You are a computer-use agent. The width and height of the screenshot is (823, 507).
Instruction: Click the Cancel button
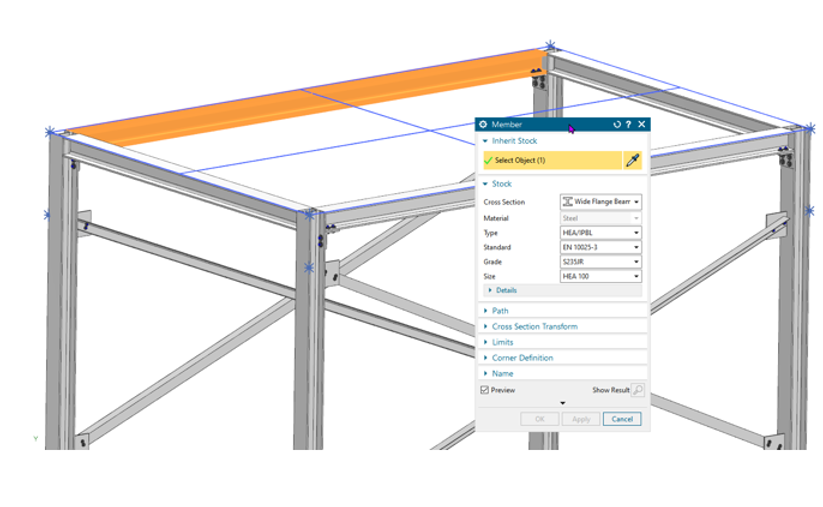point(622,419)
